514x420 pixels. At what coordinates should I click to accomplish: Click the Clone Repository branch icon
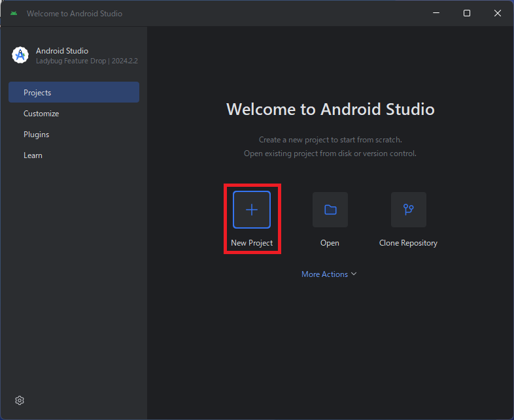click(409, 210)
